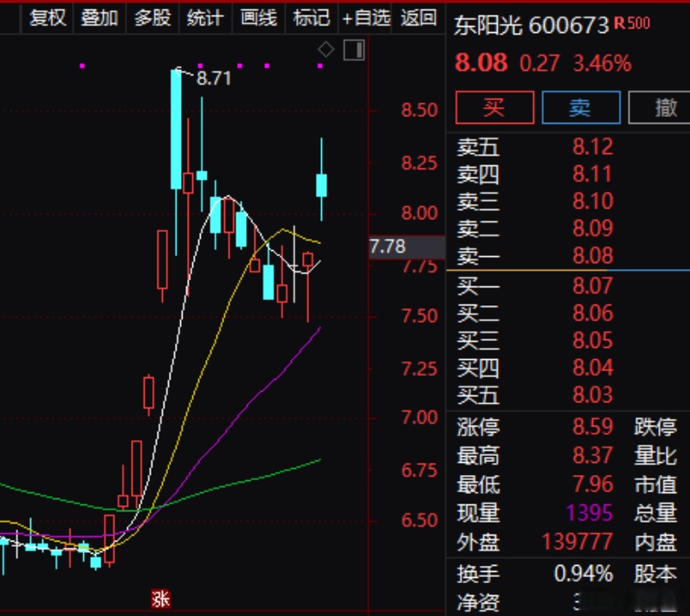This screenshot has width=690, height=616.
Task: Click the diamond icon above the chart
Action: point(326,49)
